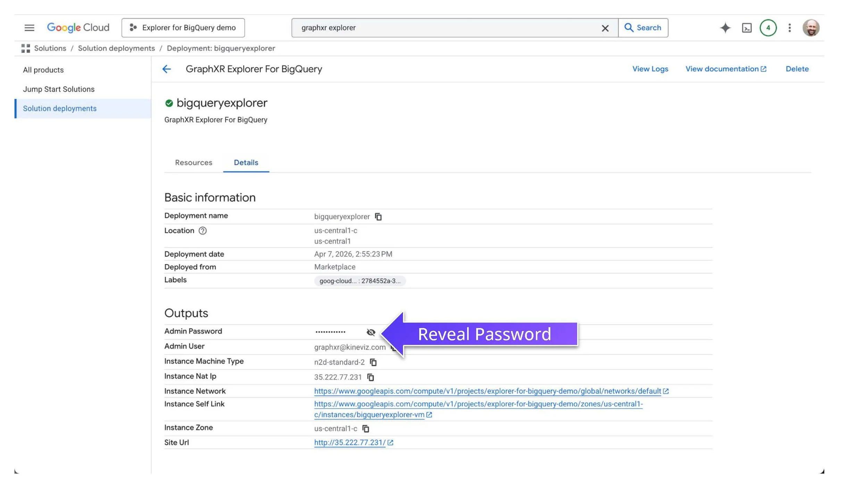868x488 pixels.
Task: Show location help tooltip icon
Action: [202, 230]
